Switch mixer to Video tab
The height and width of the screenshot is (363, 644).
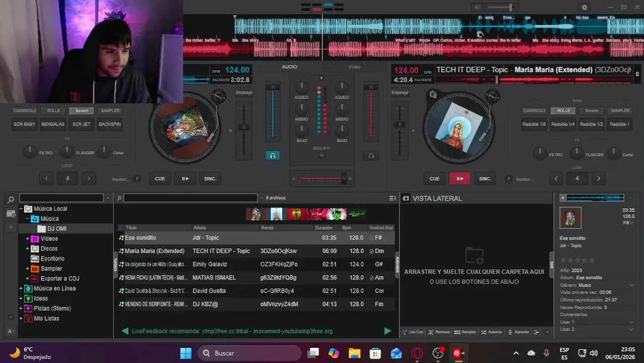(354, 67)
